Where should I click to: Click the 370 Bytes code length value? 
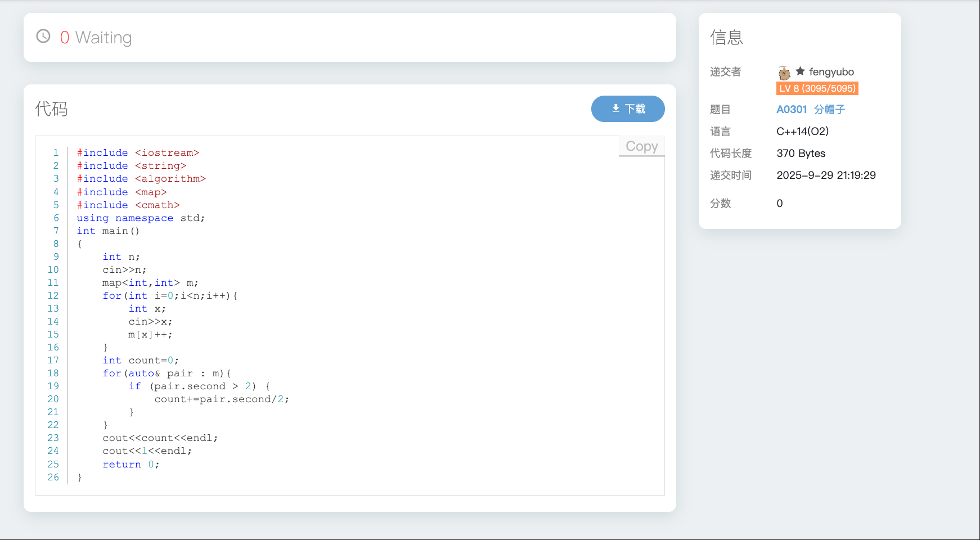click(x=801, y=154)
